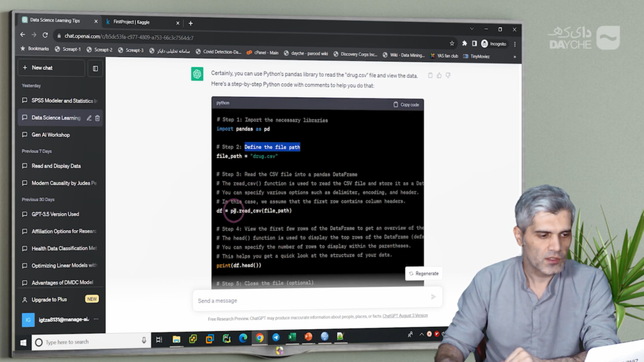The width and height of the screenshot is (644, 362).
Task: Click Copy code on the python block
Action: click(406, 105)
